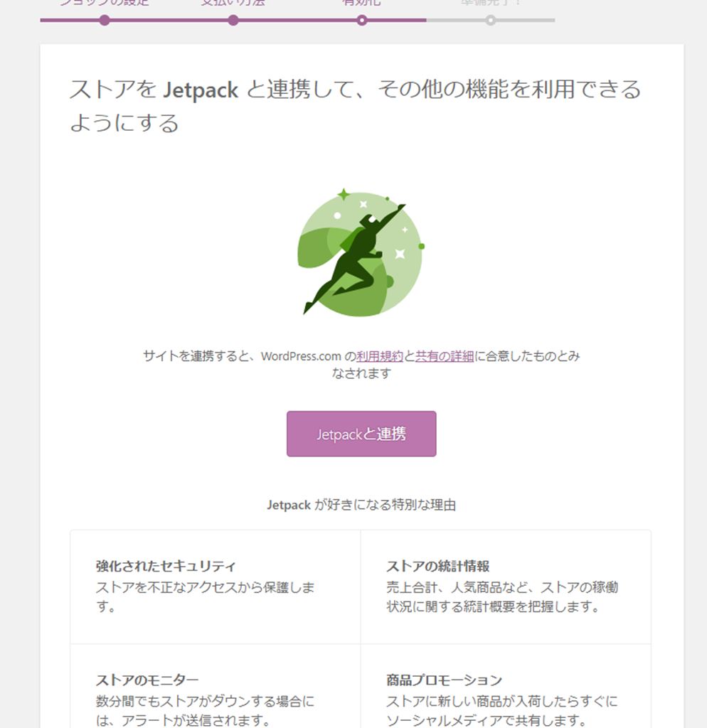Click the Jetpack flying hero illustration

(x=361, y=252)
